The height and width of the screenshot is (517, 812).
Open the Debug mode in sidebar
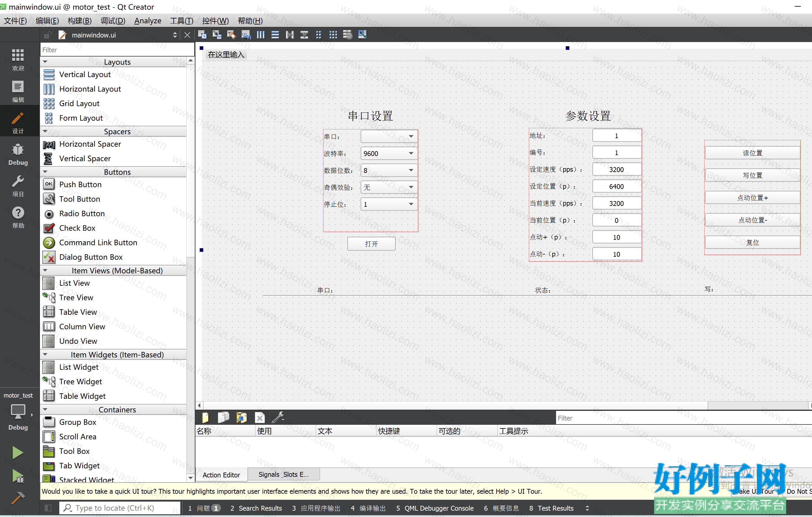coord(18,154)
